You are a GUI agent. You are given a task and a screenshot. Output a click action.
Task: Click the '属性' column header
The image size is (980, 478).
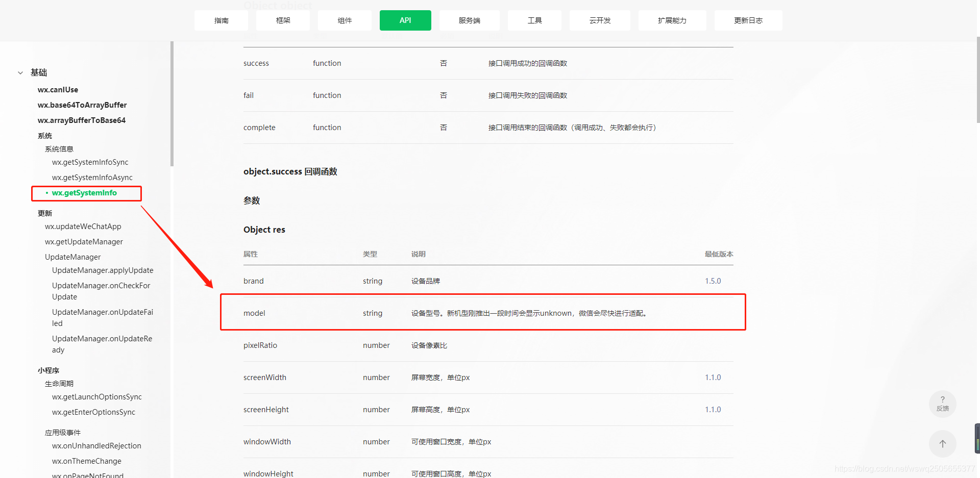click(x=251, y=254)
